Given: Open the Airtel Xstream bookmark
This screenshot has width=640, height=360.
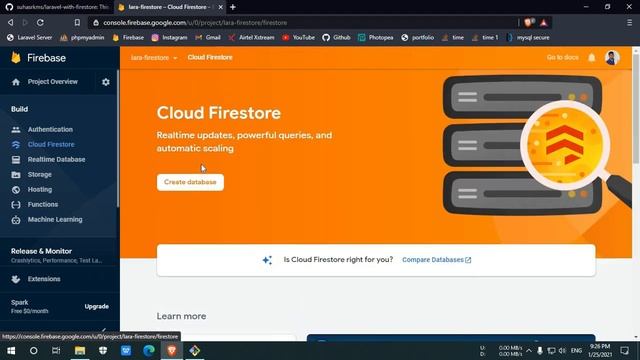Looking at the screenshot, I should (251, 38).
